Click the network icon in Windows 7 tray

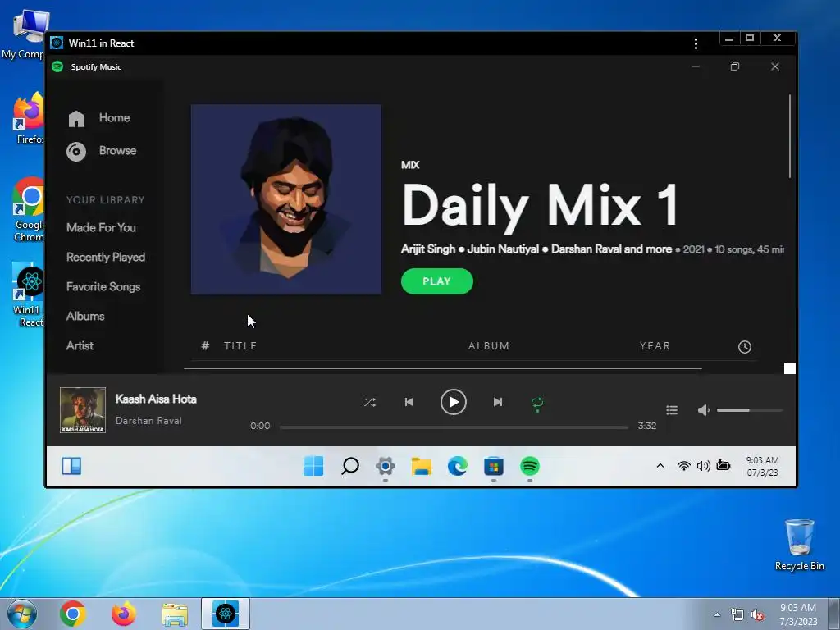click(737, 615)
